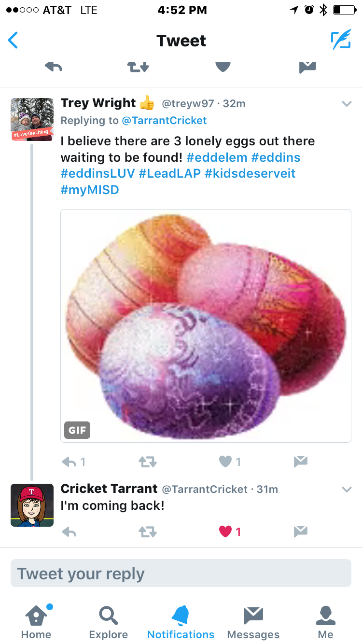Share Cricket Tarrant's tweet via message
362x644 pixels.
(300, 532)
